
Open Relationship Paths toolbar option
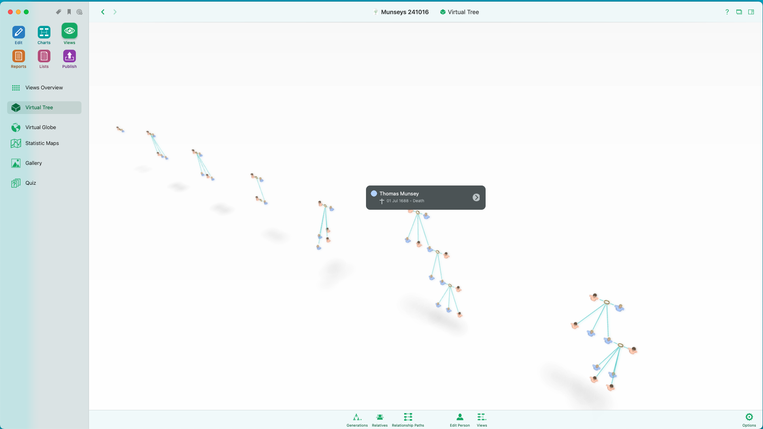(408, 420)
